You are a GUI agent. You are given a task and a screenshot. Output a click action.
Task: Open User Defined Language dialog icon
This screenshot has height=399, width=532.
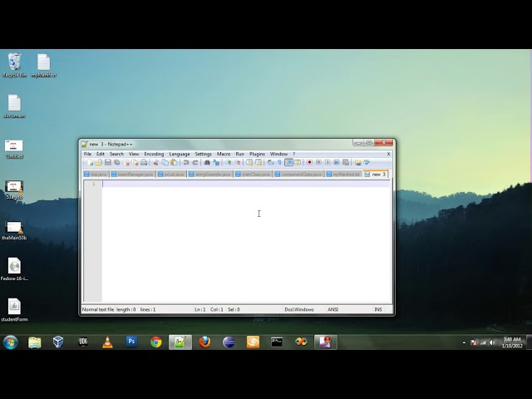point(298,163)
